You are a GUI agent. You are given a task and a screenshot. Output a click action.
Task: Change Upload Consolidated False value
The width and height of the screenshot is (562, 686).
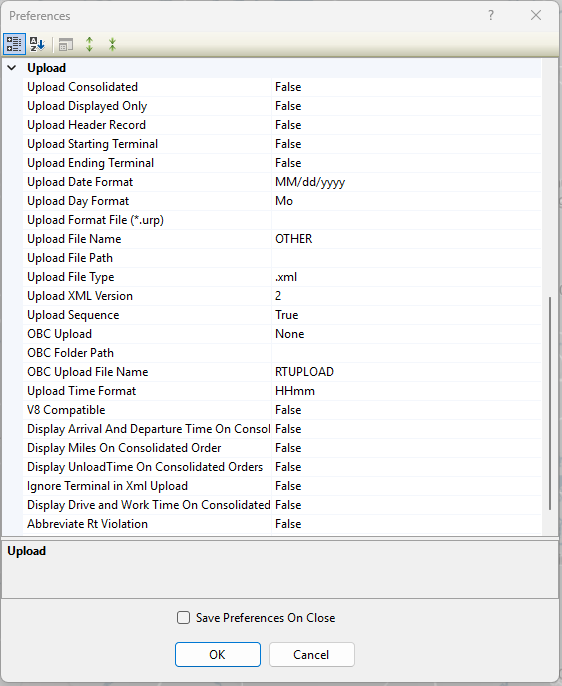[x=406, y=87]
